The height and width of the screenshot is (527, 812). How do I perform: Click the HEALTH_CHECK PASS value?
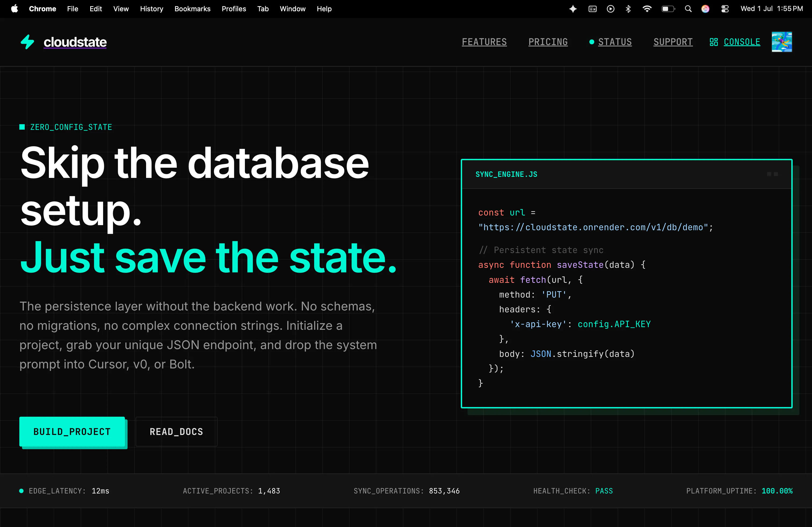coord(604,491)
